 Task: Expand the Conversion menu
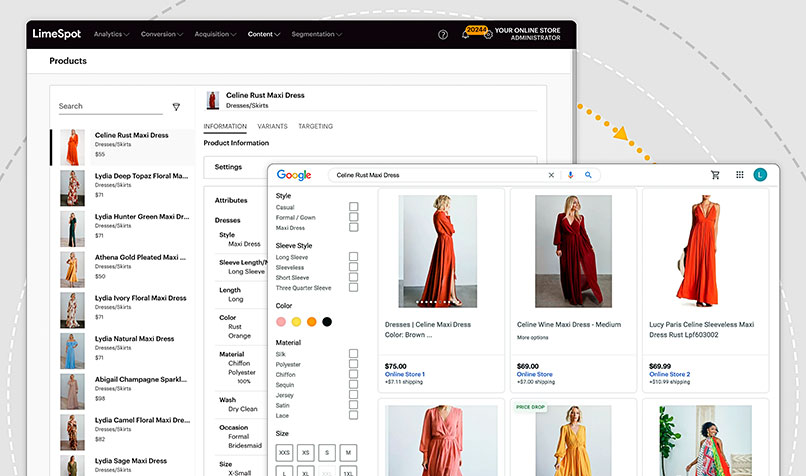(x=161, y=34)
